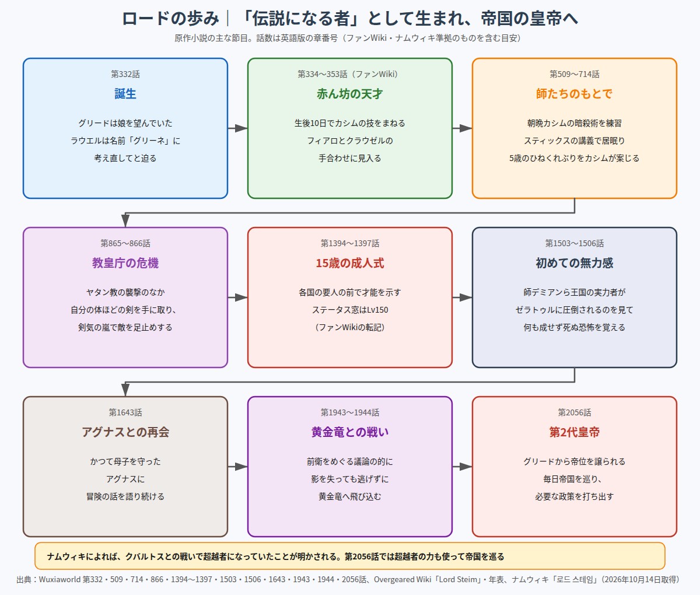The width and height of the screenshot is (700, 595).
Task: Select chapter label '第1643話'
Action: [x=125, y=412]
